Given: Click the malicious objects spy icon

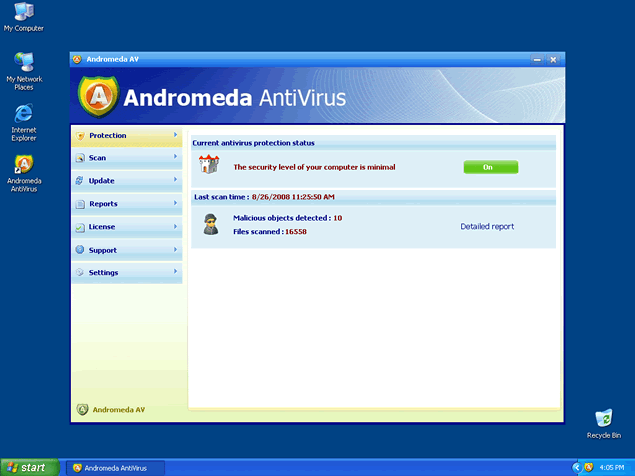Looking at the screenshot, I should click(211, 224).
